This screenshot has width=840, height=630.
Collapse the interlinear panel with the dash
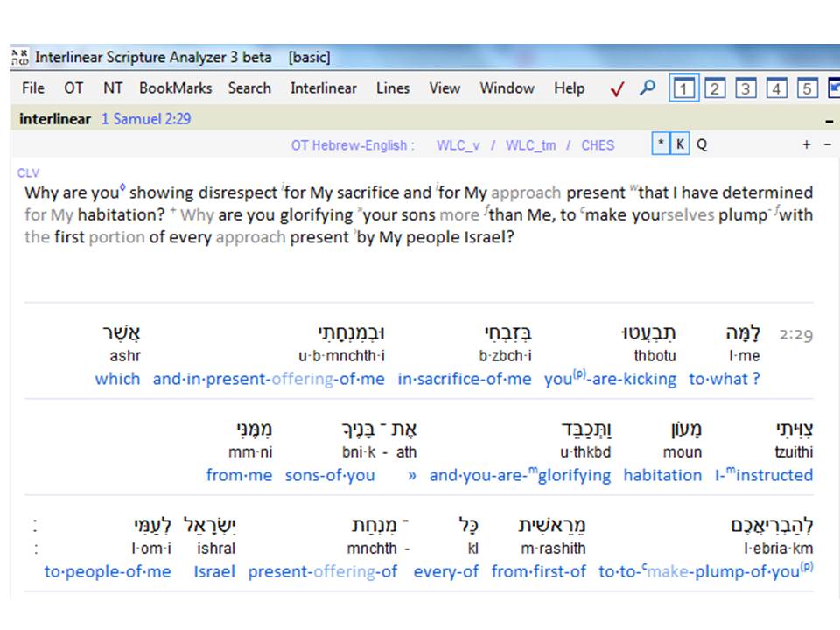pos(829,121)
